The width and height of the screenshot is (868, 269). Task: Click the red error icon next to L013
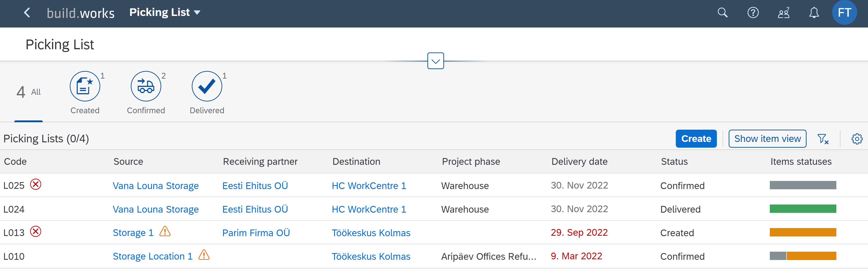36,232
